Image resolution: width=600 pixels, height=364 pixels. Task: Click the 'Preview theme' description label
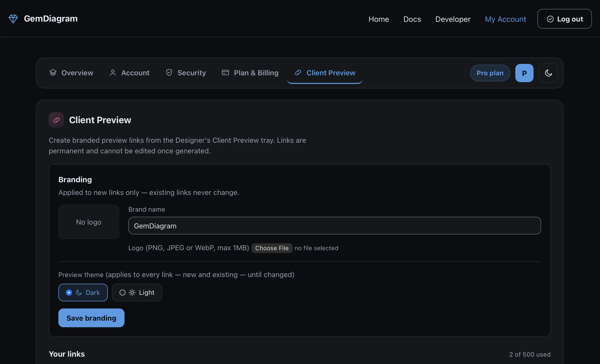[x=176, y=275]
